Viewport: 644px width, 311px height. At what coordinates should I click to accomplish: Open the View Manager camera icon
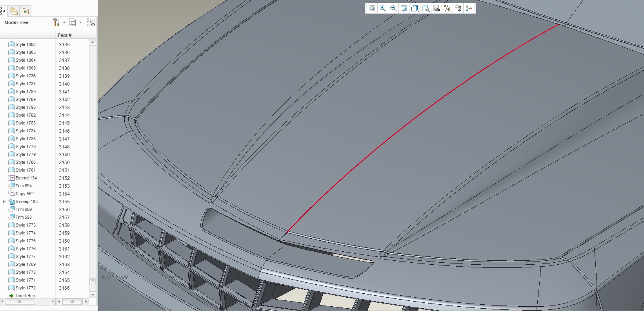click(x=437, y=8)
